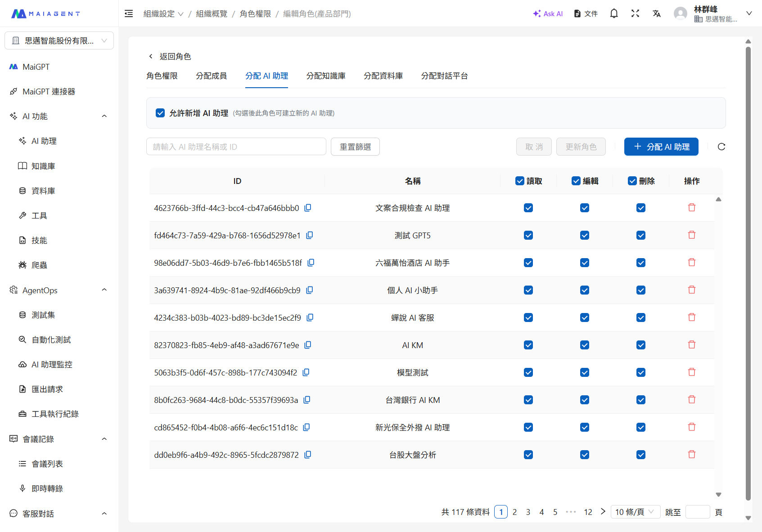Open the language switcher icon
The image size is (762, 532).
click(x=657, y=13)
